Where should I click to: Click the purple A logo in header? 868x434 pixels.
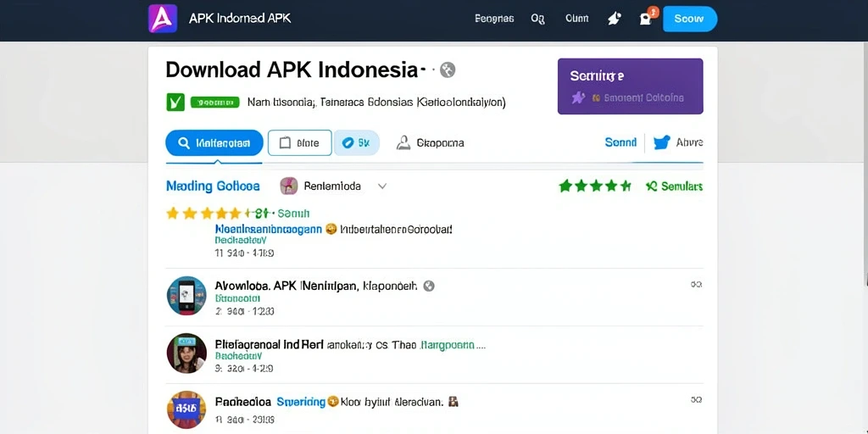[x=163, y=19]
